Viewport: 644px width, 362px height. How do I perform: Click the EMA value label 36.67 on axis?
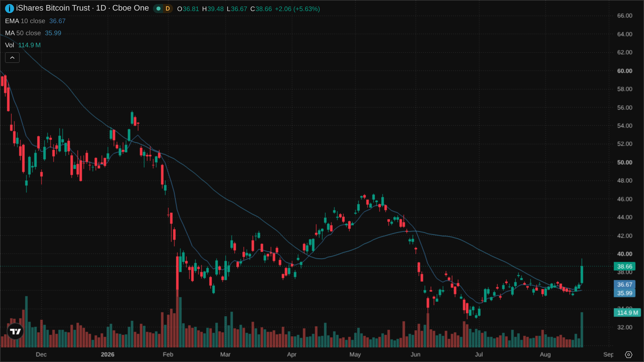coord(624,285)
